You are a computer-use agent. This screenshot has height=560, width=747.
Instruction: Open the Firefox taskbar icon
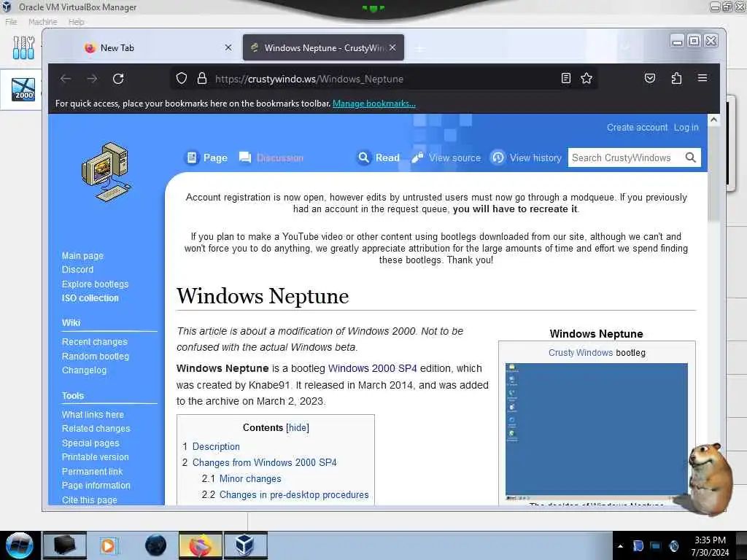201,545
